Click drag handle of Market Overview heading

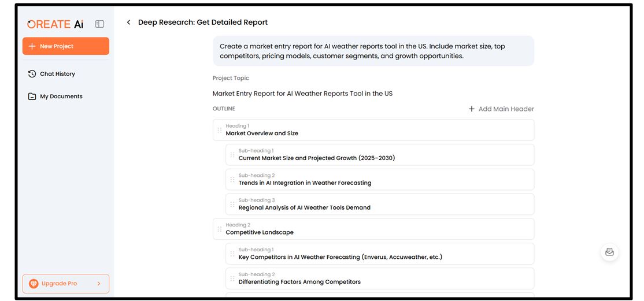(x=220, y=130)
